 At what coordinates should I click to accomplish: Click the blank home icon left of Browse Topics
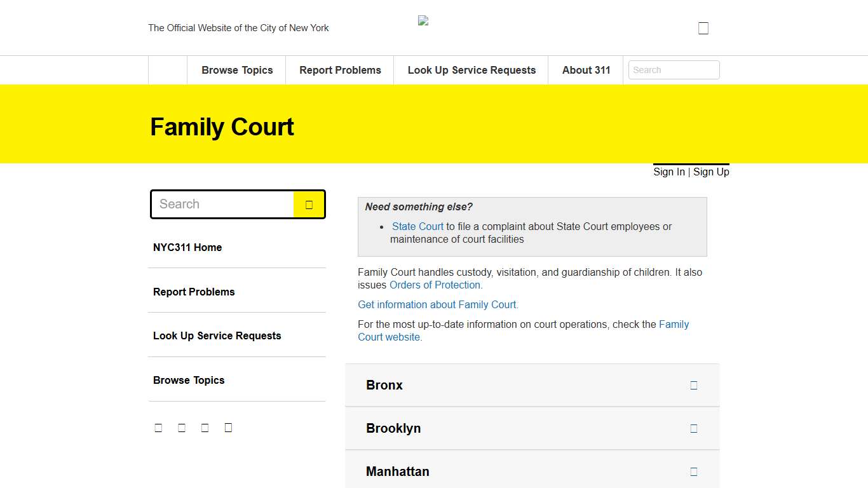click(166, 70)
